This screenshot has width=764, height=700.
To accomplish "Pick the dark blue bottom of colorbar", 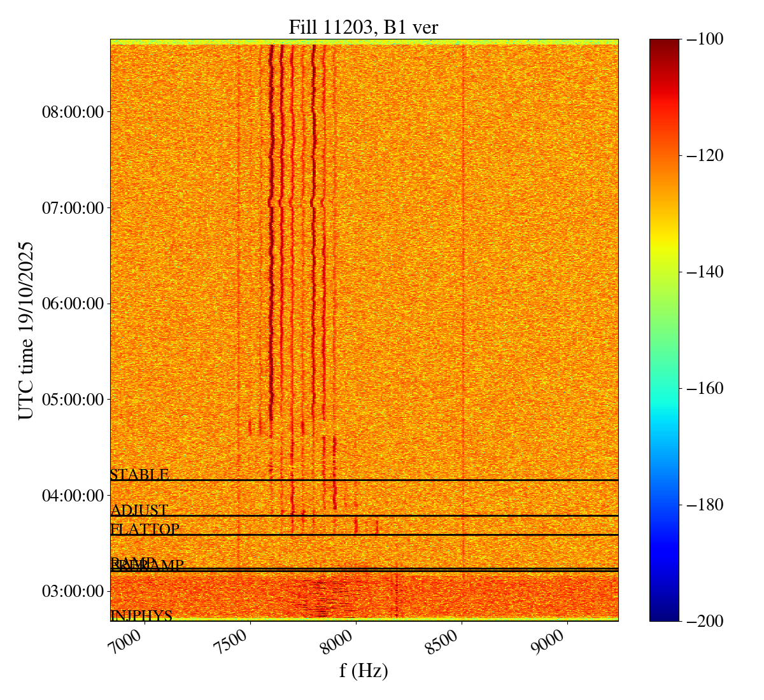I will 664,616.
